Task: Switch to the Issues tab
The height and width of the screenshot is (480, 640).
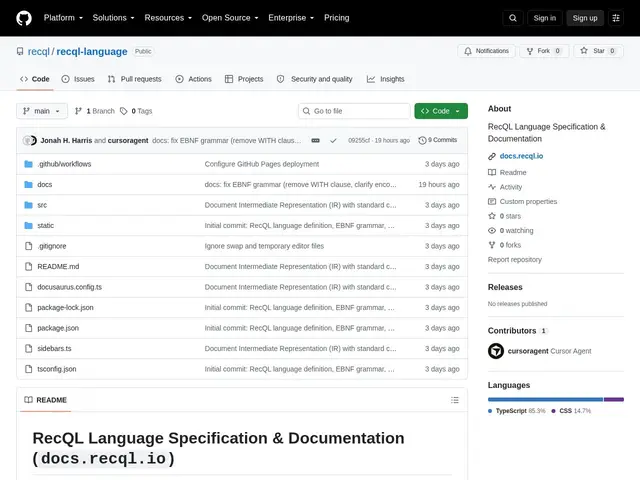Action: point(78,79)
